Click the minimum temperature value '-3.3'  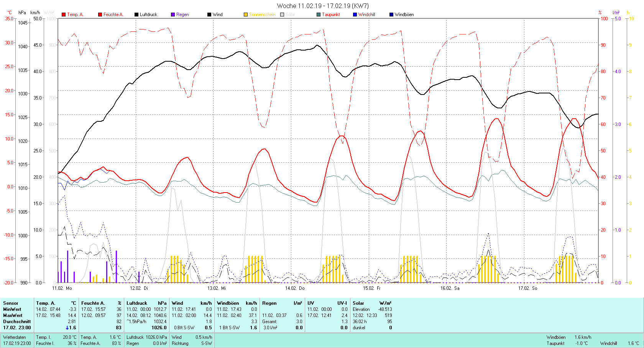[x=72, y=309]
